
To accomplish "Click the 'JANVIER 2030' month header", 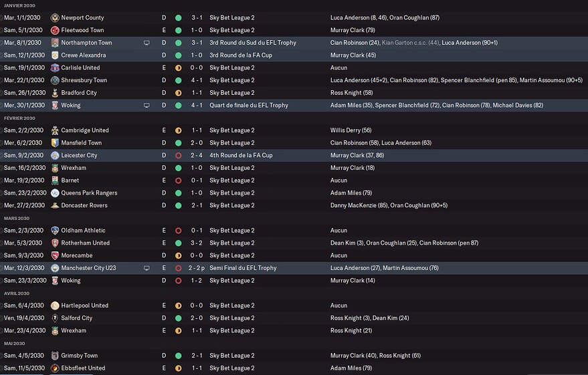I will click(x=19, y=5).
